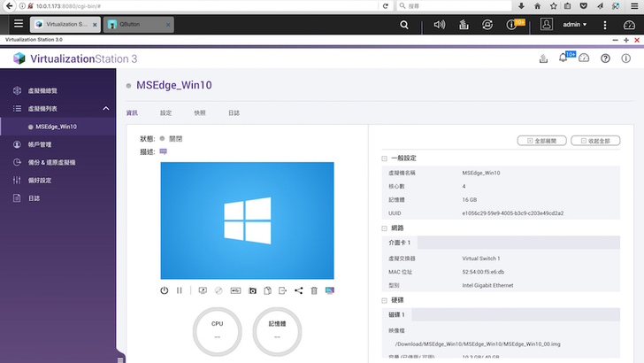The image size is (644, 363).
Task: Click the Windows VM console thumbnail
Action: tap(247, 220)
